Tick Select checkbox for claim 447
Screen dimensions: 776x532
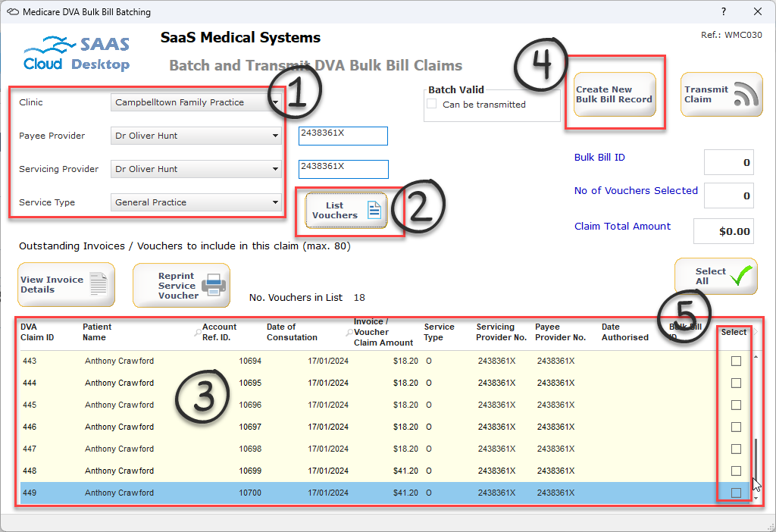coord(736,449)
